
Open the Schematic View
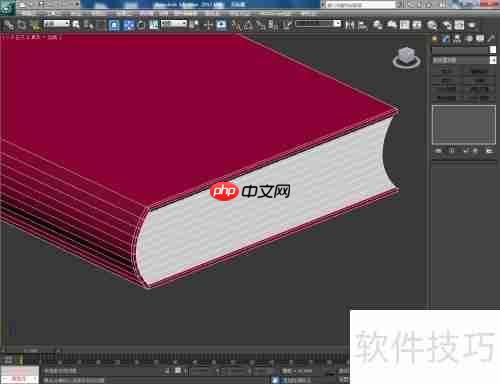pyautogui.click(x=417, y=25)
